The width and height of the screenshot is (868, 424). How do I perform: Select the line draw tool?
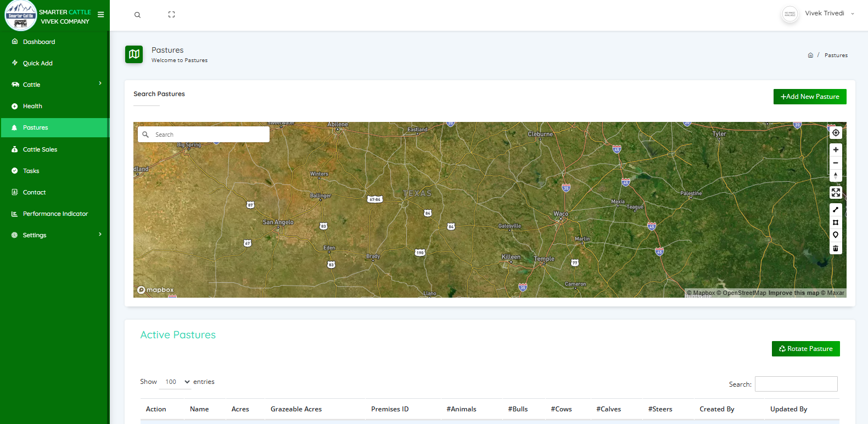836,210
